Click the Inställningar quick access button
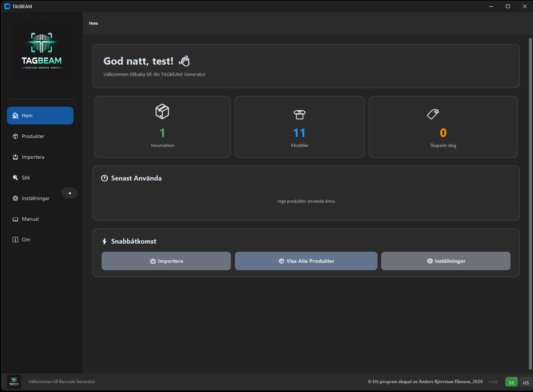533x392 pixels. click(446, 261)
